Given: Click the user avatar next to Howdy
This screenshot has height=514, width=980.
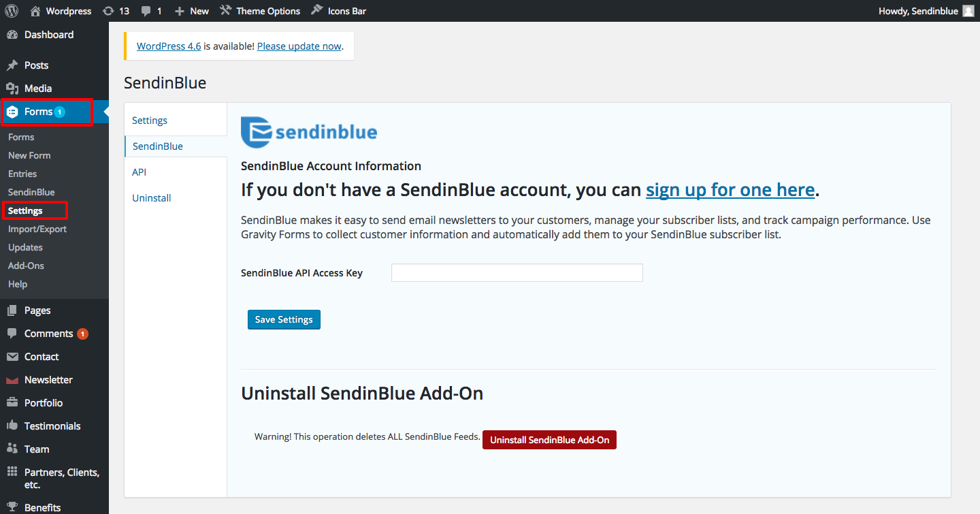Looking at the screenshot, I should click(x=968, y=11).
